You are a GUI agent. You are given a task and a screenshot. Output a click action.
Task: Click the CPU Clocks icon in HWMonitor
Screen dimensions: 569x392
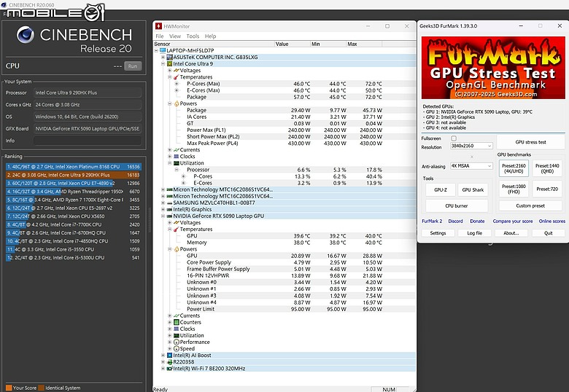[x=177, y=157]
